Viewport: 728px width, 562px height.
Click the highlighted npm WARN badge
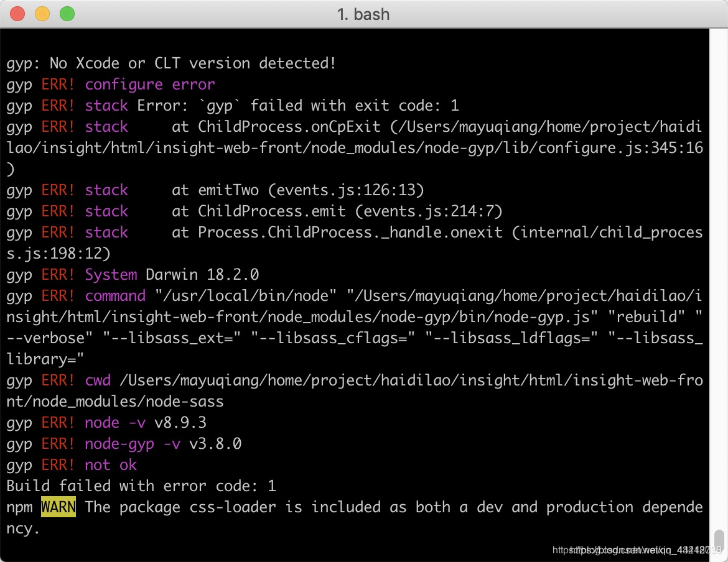click(58, 507)
